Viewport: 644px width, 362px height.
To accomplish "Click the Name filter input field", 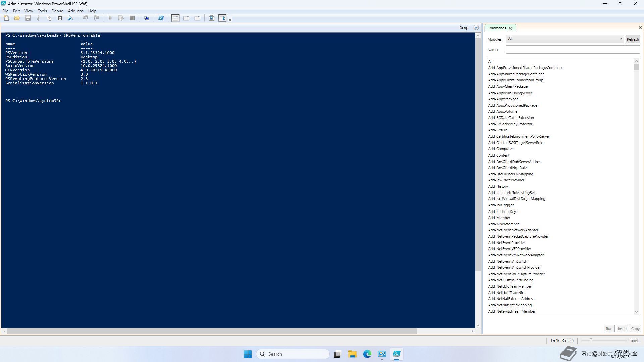I will point(573,50).
